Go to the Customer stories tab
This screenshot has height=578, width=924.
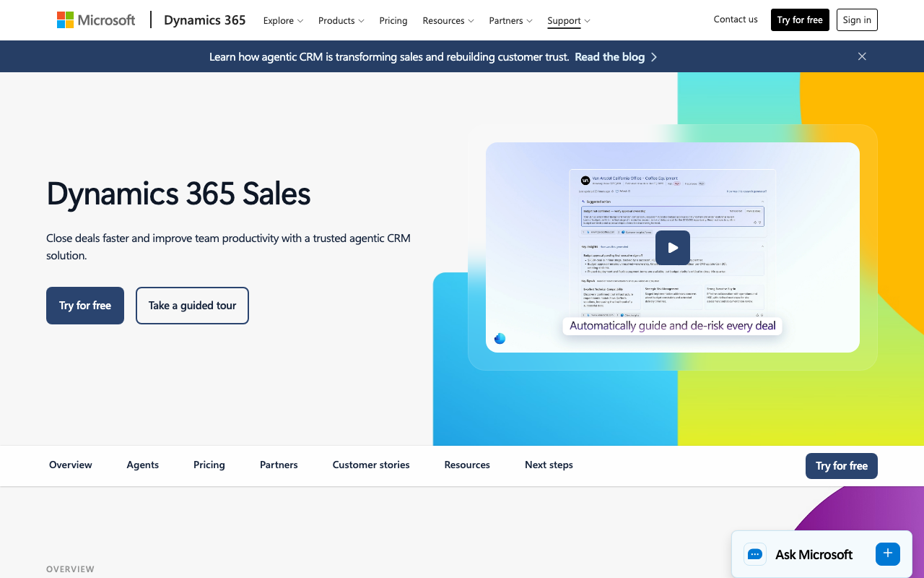[371, 465]
